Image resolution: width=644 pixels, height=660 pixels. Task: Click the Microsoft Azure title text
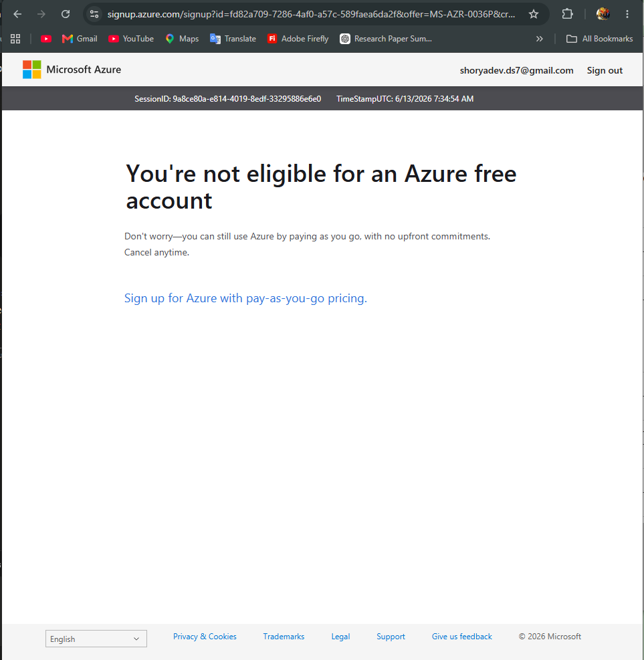pyautogui.click(x=84, y=70)
